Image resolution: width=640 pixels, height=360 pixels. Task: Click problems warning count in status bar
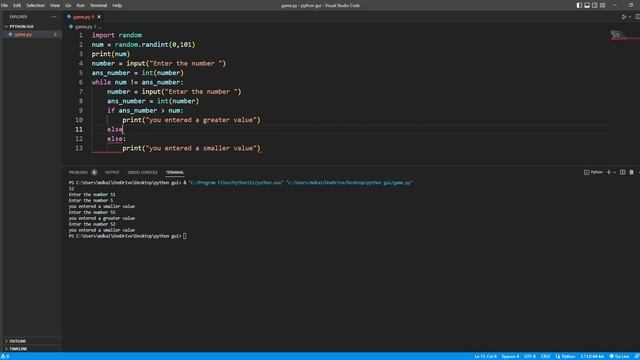[x=5, y=356]
